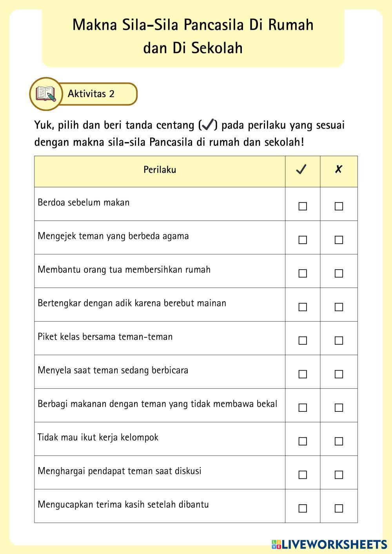Tick the check box for Piket kelas

click(x=303, y=340)
